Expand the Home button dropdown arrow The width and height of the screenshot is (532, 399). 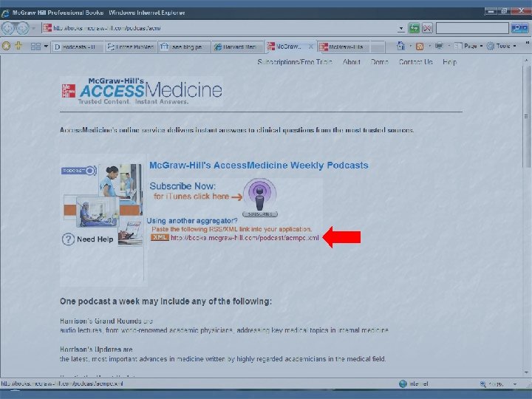click(410, 46)
